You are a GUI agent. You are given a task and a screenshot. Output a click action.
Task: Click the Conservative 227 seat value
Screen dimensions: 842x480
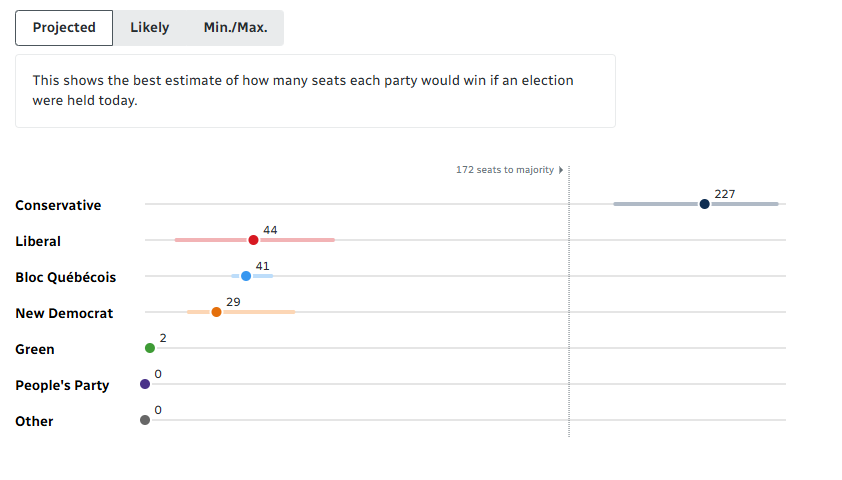(725, 193)
